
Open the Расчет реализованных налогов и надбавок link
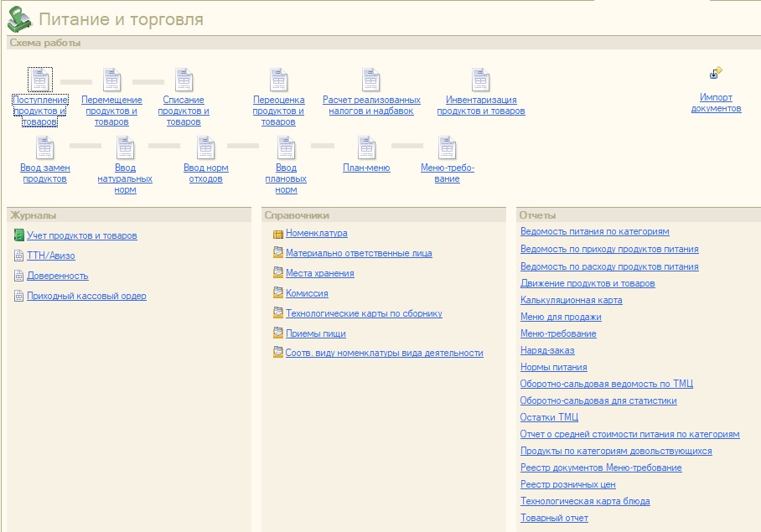(371, 106)
